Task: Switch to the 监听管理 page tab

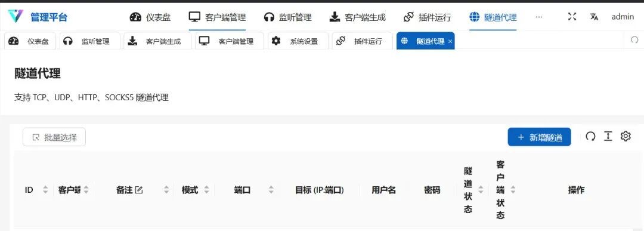Action: [90, 41]
